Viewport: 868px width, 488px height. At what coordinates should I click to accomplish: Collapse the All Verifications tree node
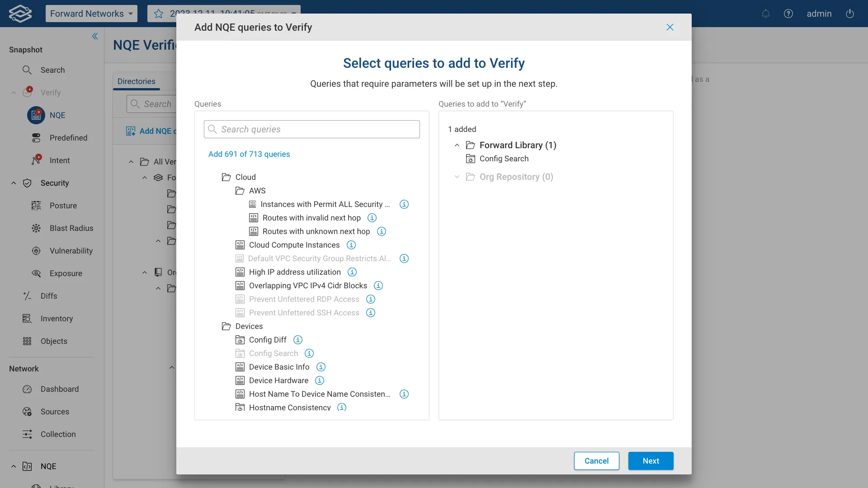point(131,162)
